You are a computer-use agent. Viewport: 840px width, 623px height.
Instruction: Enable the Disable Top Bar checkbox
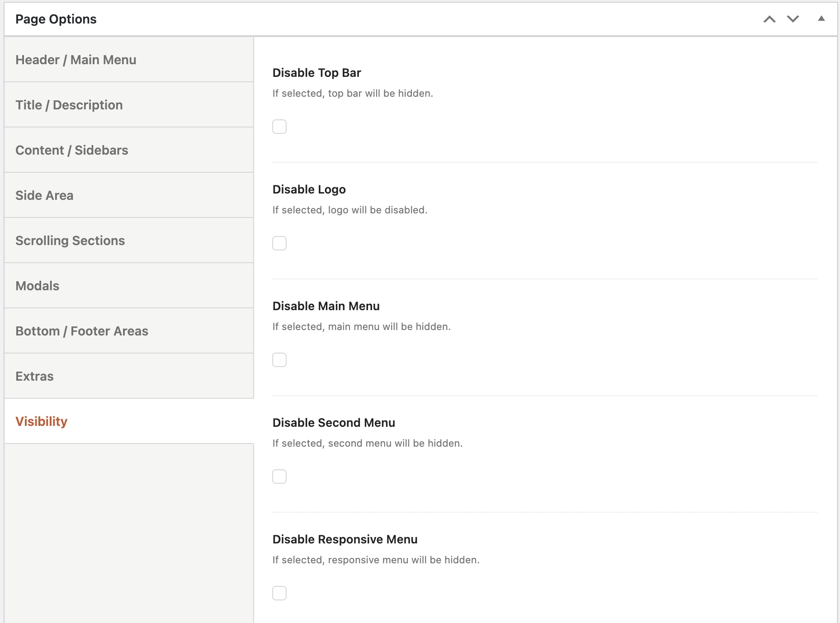[x=279, y=127]
